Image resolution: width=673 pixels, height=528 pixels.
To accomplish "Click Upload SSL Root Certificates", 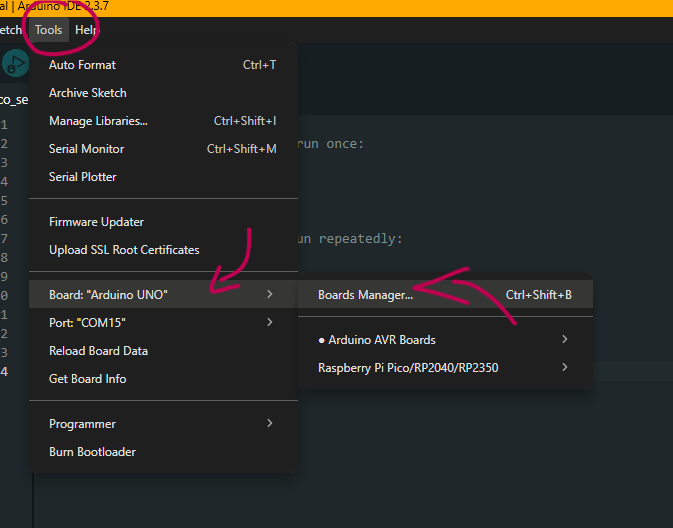I will pos(124,250).
